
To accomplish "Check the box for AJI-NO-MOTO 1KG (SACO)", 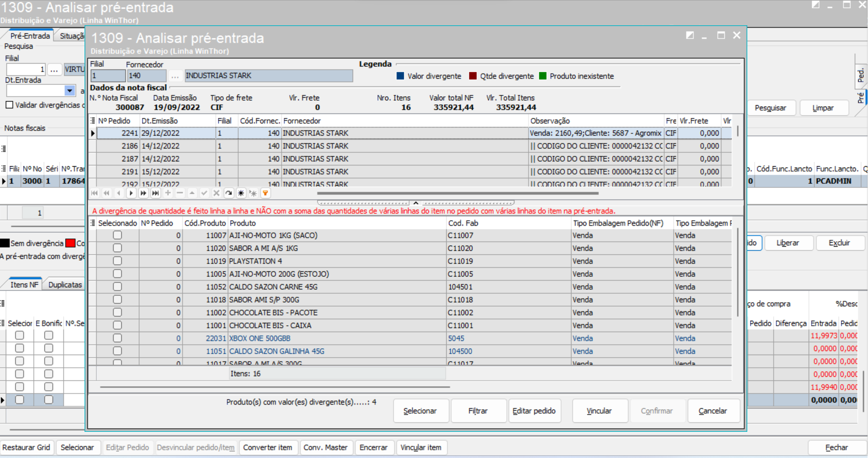I will click(118, 235).
